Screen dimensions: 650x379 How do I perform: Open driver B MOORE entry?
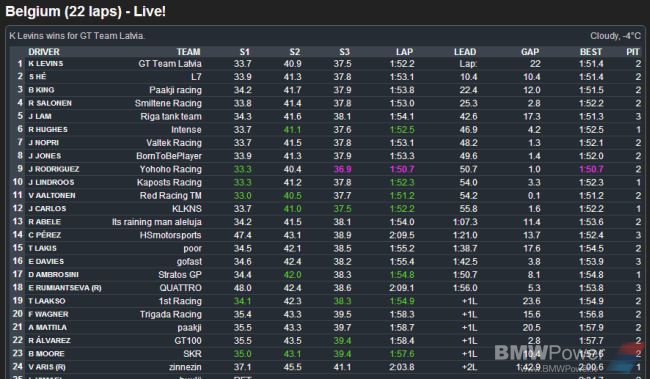click(46, 354)
